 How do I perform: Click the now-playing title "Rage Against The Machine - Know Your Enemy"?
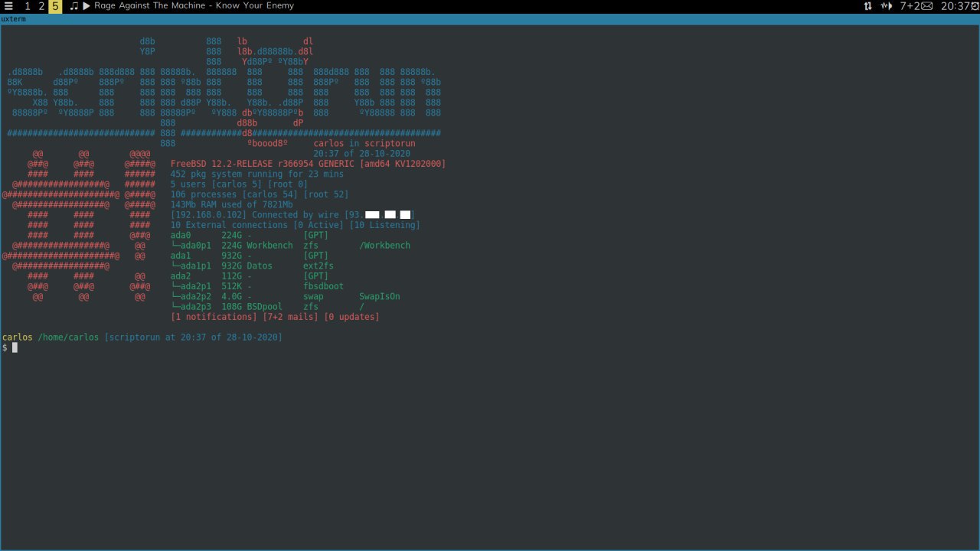pyautogui.click(x=194, y=6)
